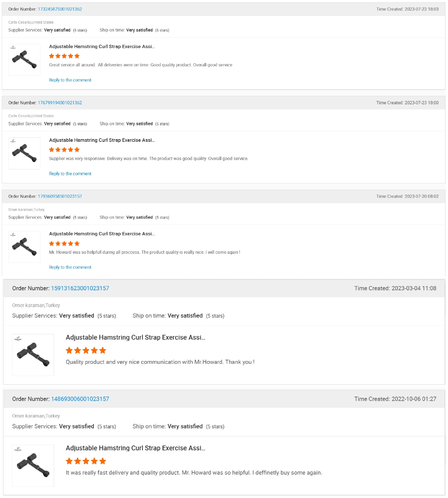Click product thumbnail beside "Quality product and very nice" review

(33, 355)
